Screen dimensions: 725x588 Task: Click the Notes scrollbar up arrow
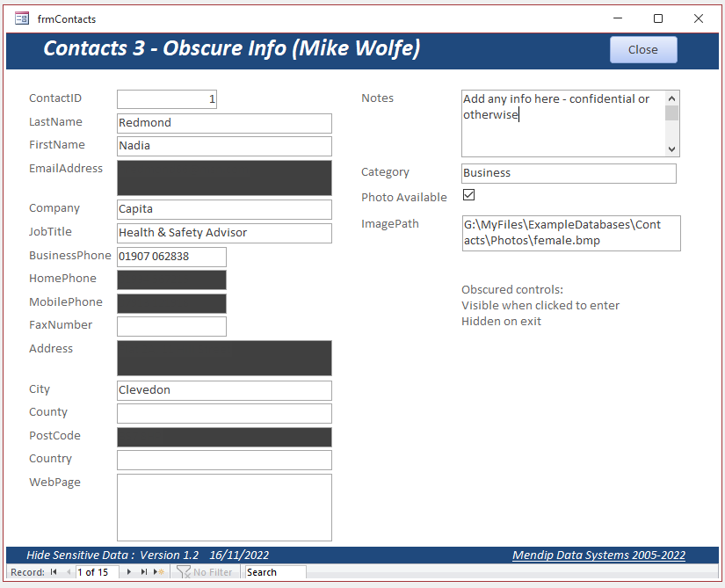coord(671,98)
